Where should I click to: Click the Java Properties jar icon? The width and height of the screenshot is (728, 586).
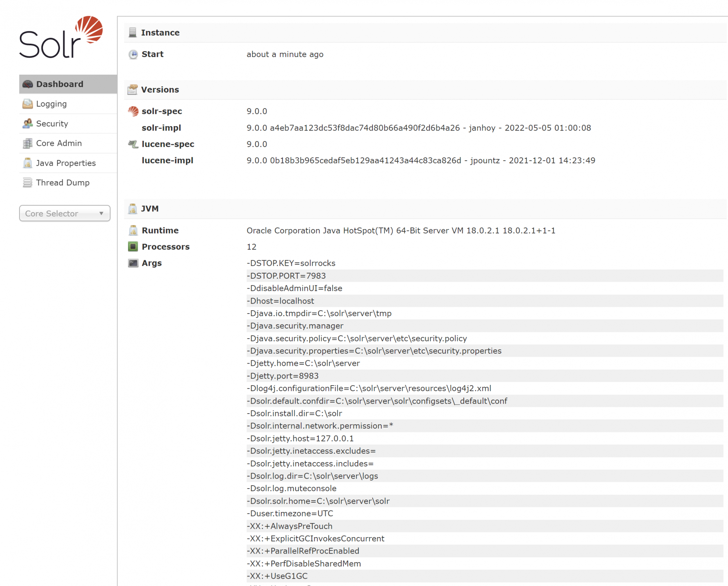point(27,163)
